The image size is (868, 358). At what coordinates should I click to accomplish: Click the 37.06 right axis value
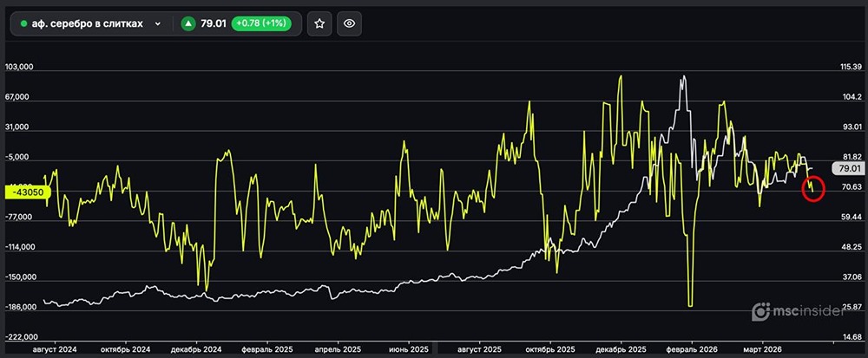[x=852, y=277]
